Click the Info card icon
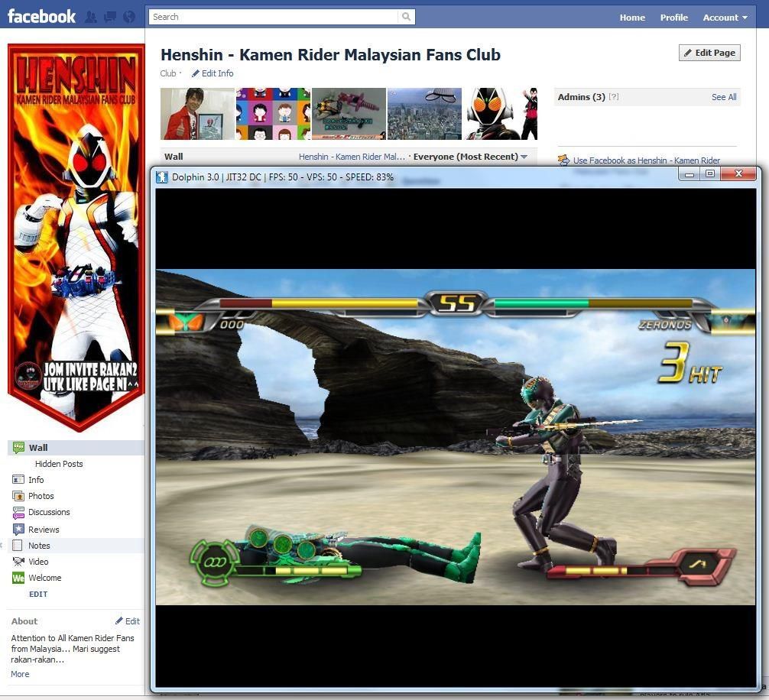Viewport: 769px width, 700px height. 18,479
